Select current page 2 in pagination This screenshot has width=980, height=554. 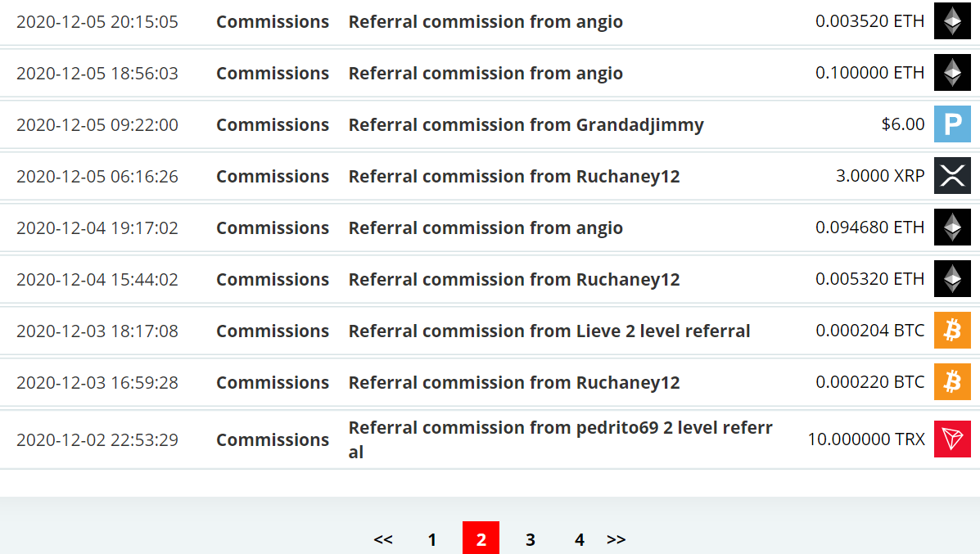[481, 538]
